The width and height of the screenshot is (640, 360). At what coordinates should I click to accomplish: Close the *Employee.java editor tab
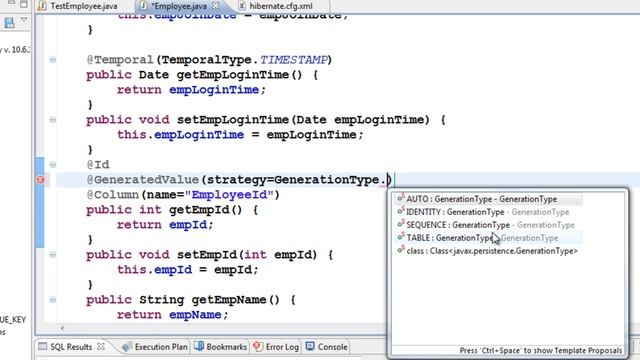[216, 6]
